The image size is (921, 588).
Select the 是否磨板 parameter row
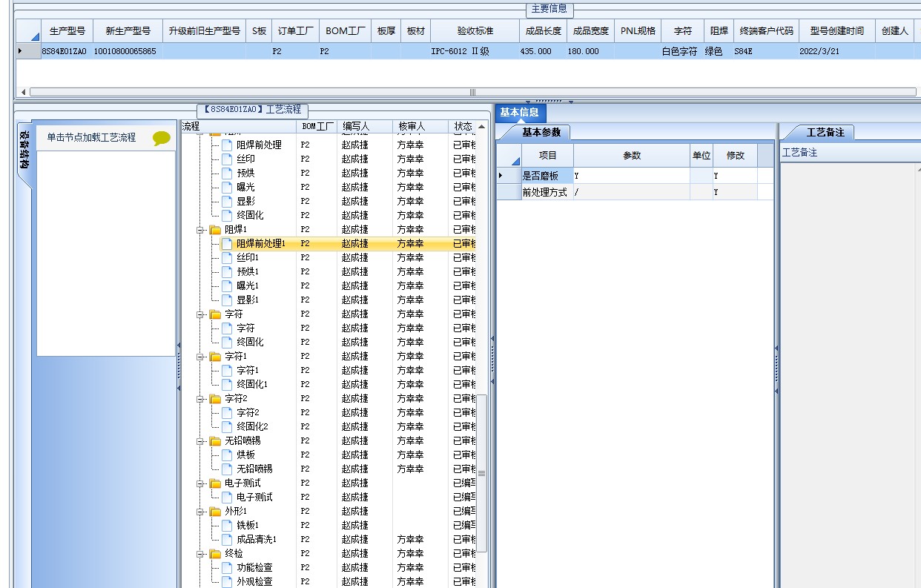click(635, 176)
